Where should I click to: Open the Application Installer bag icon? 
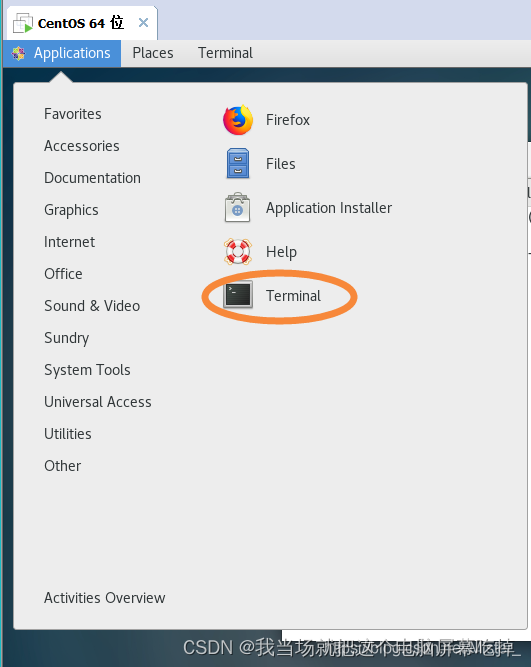[237, 208]
